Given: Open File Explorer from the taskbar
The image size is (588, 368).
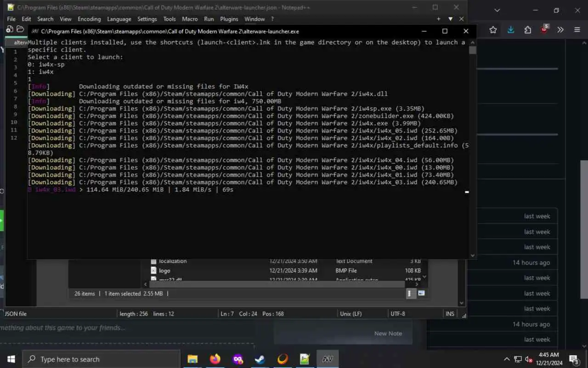Looking at the screenshot, I should pos(192,359).
